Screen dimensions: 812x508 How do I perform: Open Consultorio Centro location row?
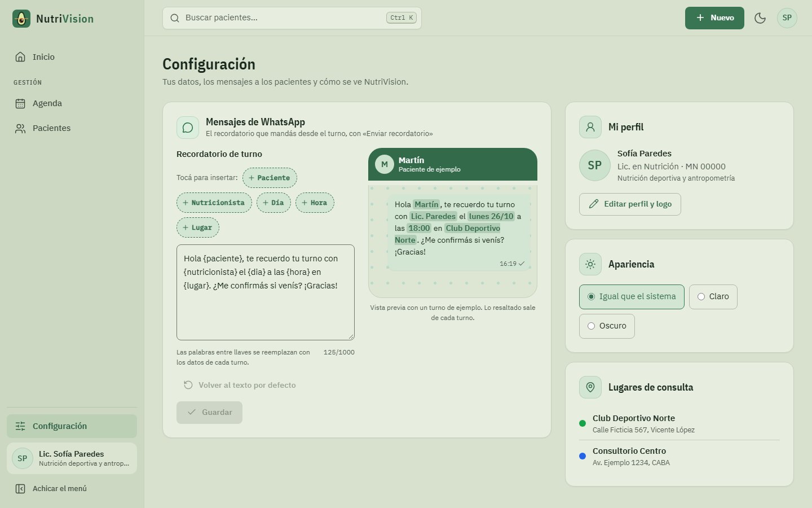coord(679,456)
